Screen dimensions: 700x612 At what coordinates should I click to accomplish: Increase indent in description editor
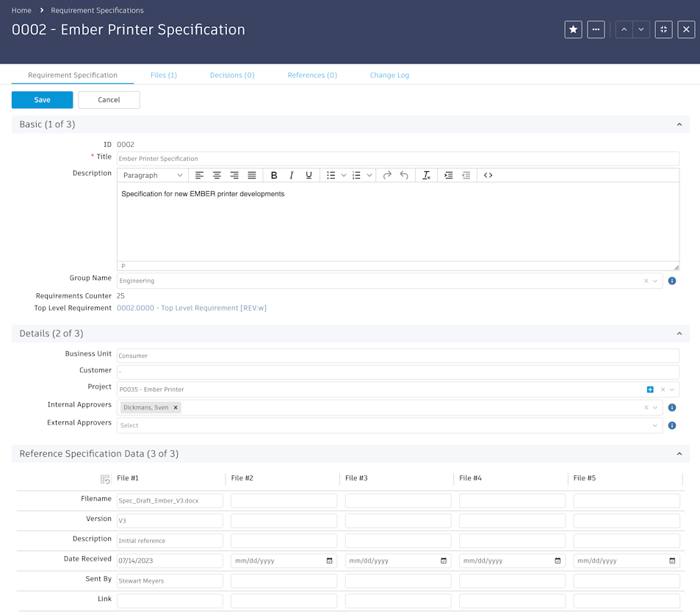(449, 176)
